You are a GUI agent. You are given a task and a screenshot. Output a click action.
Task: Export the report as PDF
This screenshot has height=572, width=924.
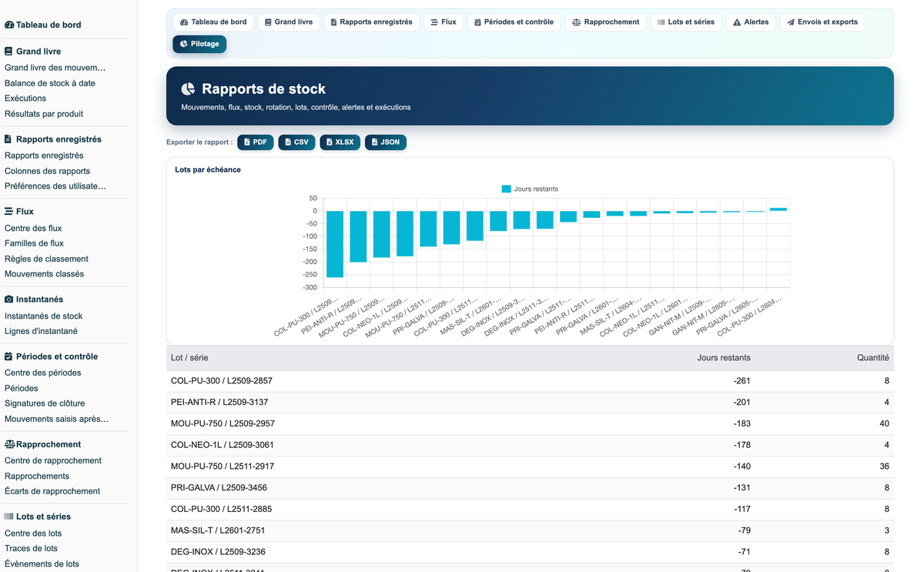tap(256, 142)
